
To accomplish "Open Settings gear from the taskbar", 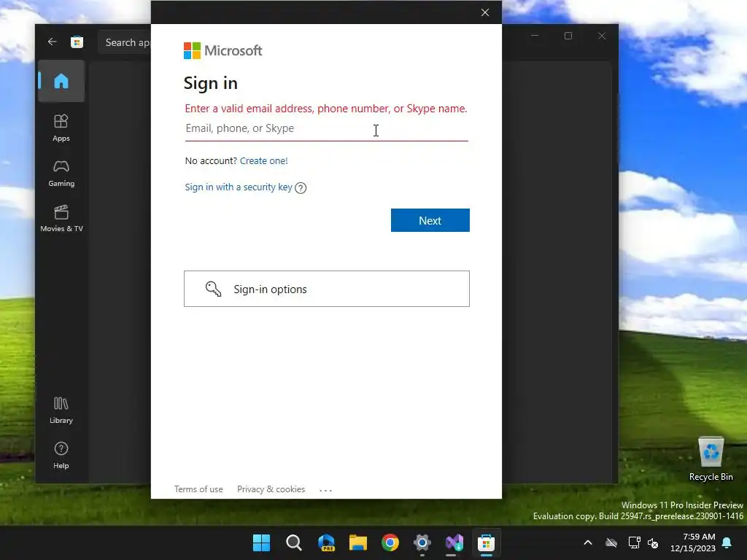I will click(x=422, y=542).
